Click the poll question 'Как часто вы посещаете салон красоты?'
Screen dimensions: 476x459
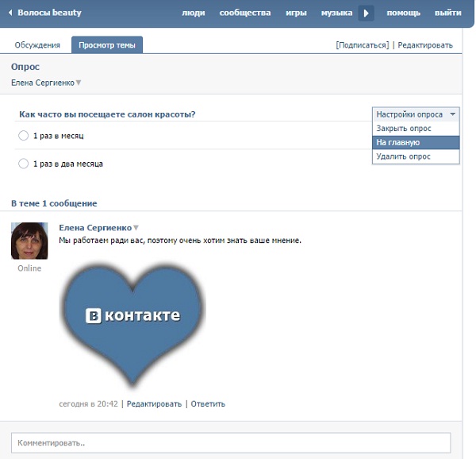107,114
